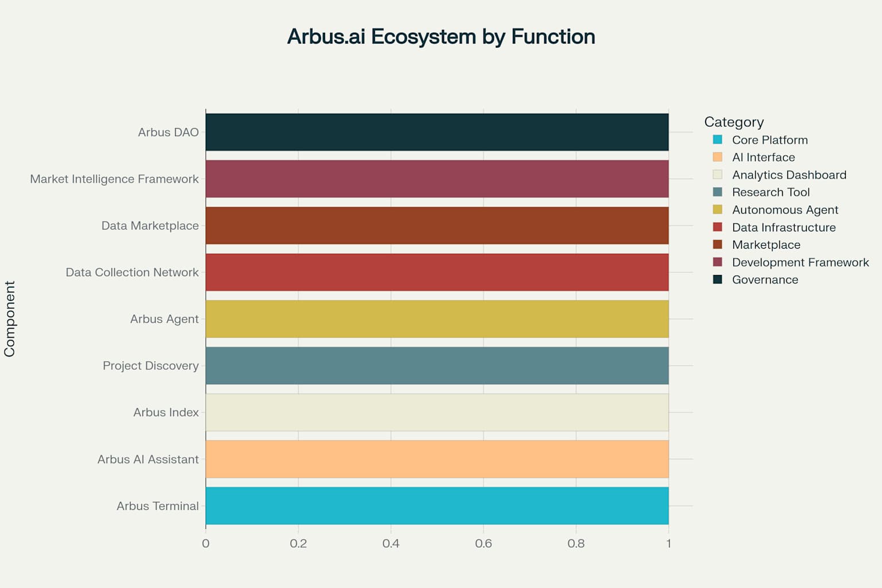
Task: Click the Arbus Agent axis label
Action: point(164,319)
